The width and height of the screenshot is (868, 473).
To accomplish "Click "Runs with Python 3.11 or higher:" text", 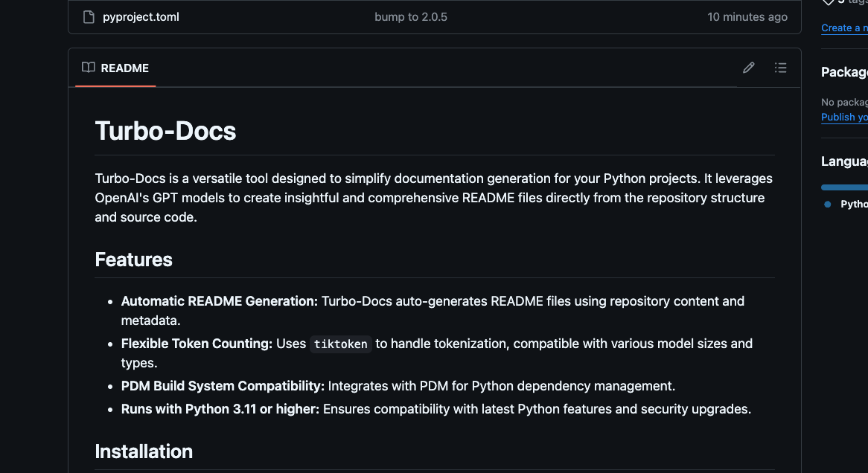I will click(x=220, y=409).
